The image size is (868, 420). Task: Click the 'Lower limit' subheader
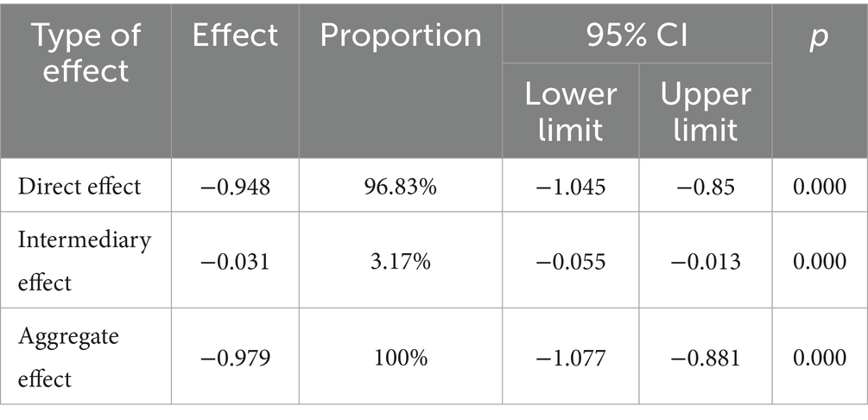tap(571, 112)
